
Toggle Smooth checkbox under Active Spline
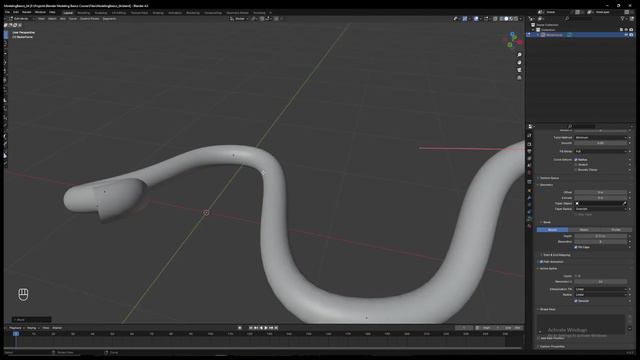[576, 301]
